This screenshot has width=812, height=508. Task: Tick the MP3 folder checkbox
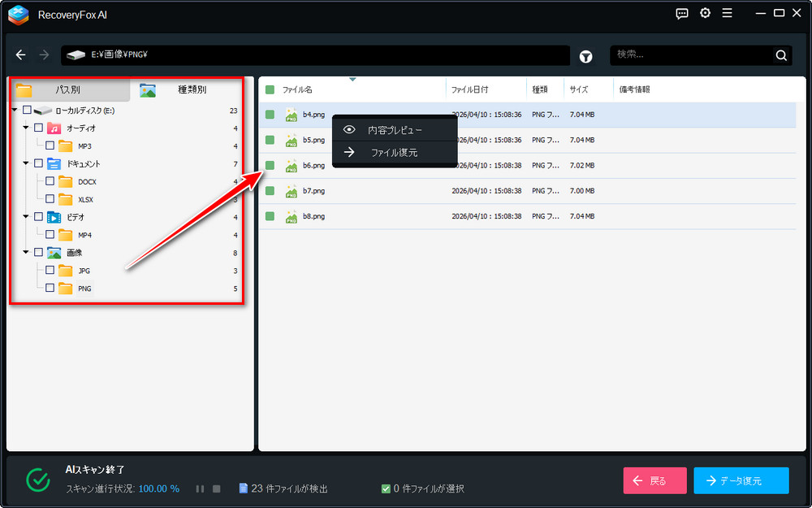pyautogui.click(x=50, y=145)
